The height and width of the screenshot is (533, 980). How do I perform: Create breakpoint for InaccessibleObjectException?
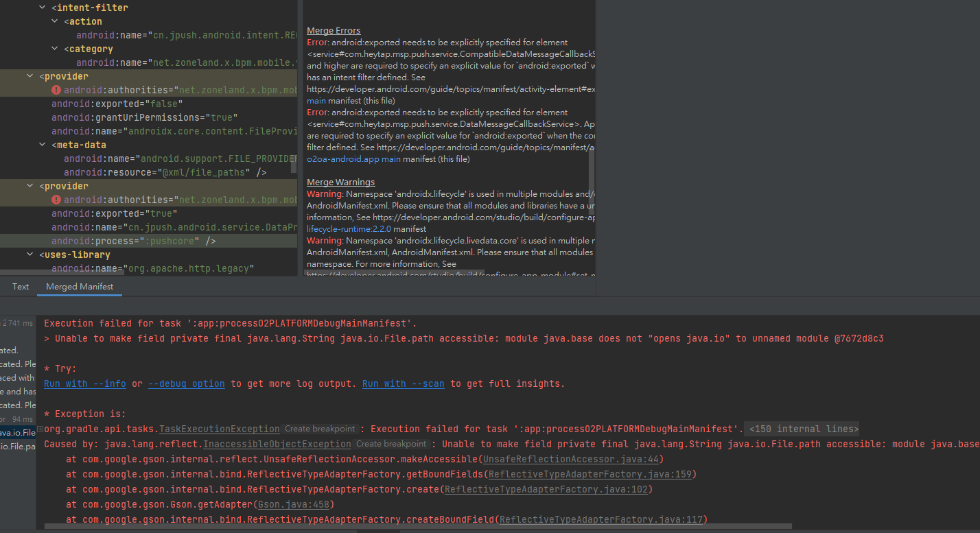[391, 445]
